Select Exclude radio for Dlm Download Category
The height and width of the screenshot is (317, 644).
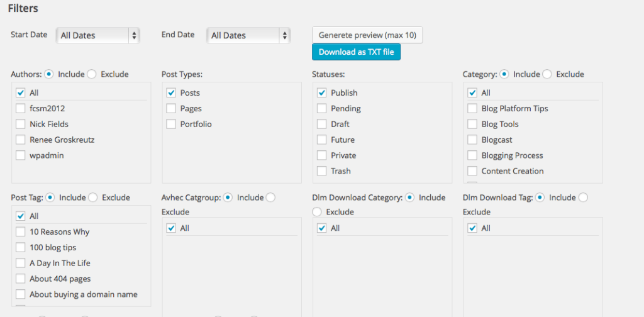click(317, 212)
